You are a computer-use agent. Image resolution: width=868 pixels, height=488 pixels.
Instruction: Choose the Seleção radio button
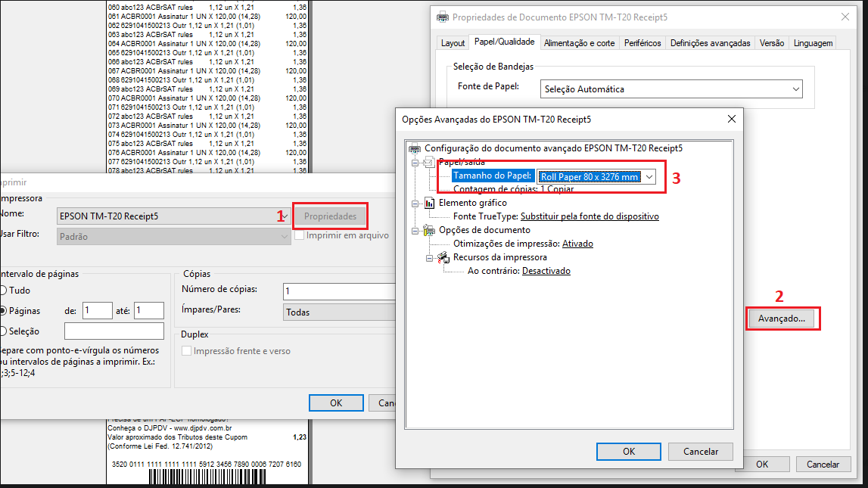coord(3,331)
